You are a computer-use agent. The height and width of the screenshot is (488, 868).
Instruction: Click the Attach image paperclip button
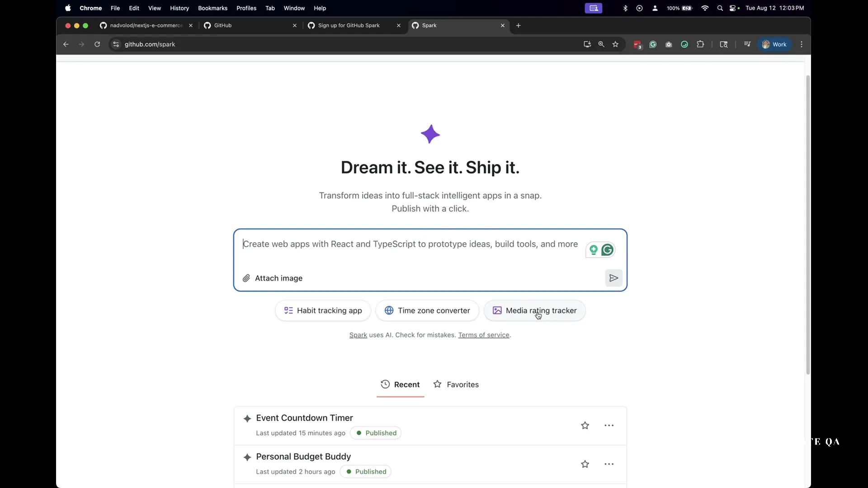[273, 278]
